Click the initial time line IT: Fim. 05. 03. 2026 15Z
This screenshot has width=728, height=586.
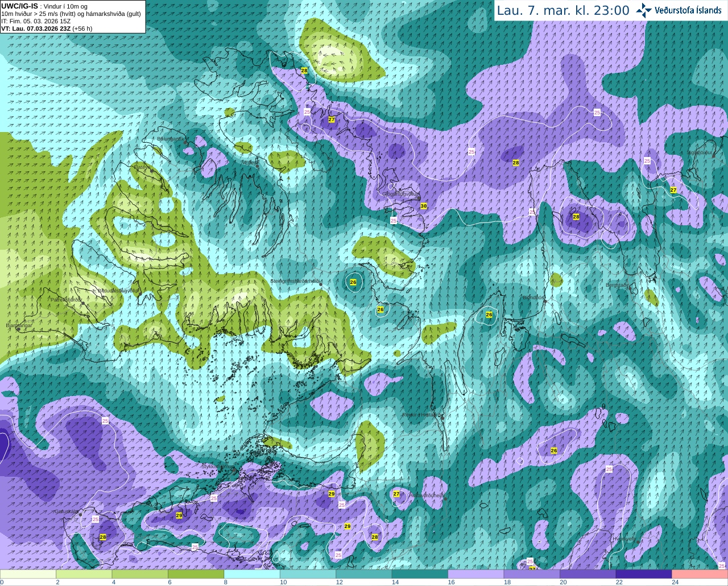[36, 20]
